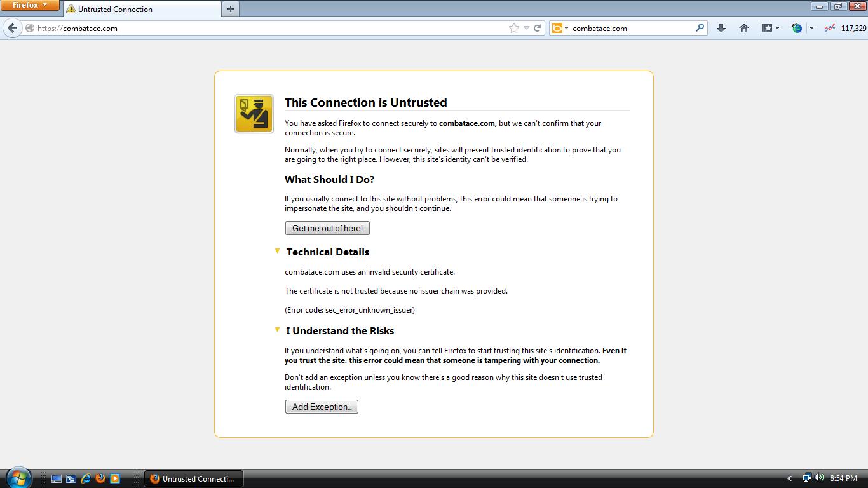Launch Internet Explorer from Quick Launch

(86, 478)
